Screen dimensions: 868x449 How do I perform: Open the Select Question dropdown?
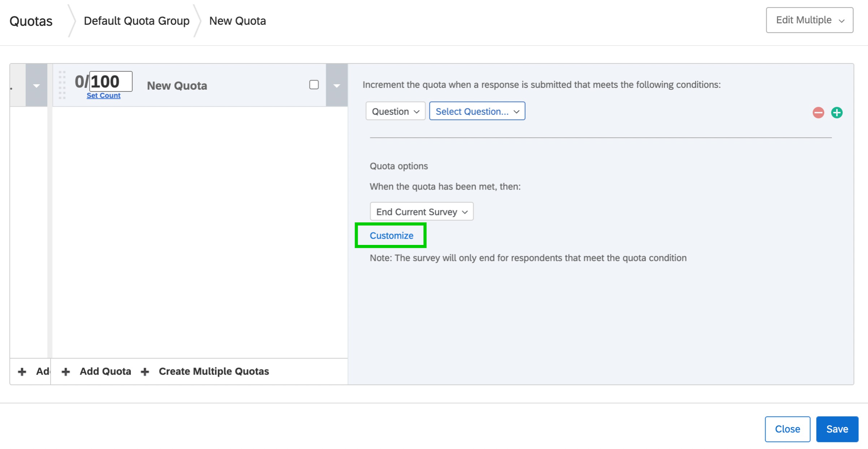[x=477, y=111]
